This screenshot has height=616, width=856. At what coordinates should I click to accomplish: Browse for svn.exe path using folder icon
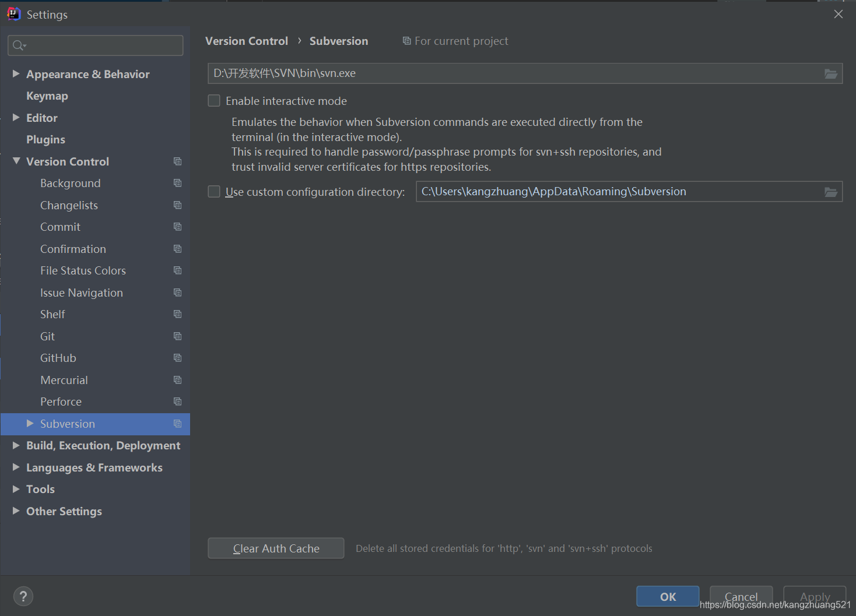[x=831, y=73]
